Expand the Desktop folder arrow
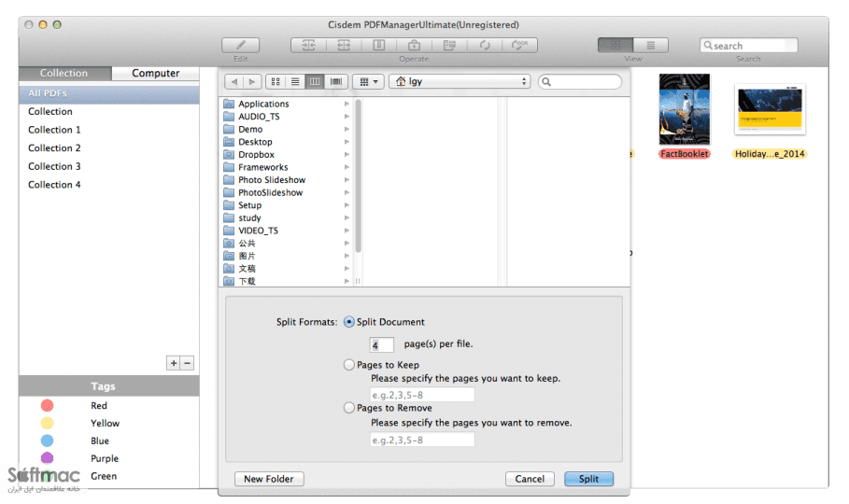 (x=347, y=142)
